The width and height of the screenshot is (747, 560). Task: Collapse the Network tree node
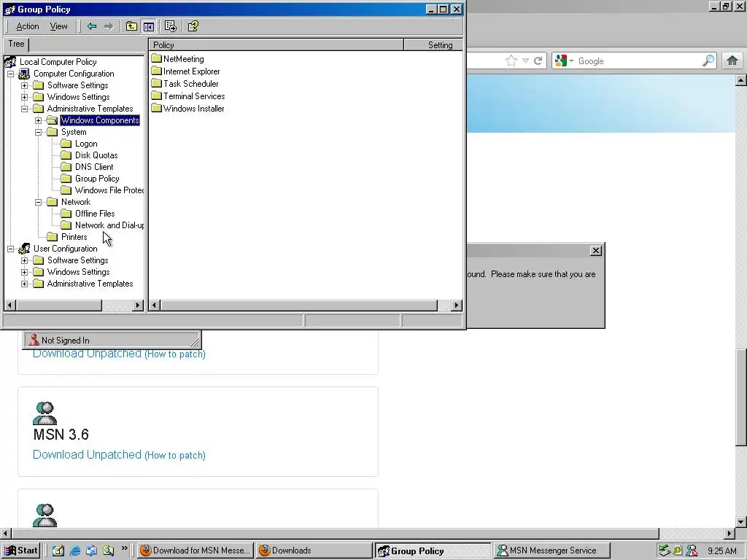(38, 202)
